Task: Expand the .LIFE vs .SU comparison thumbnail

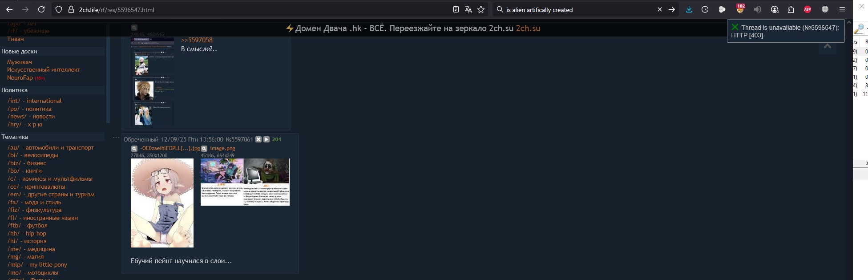Action: pyautogui.click(x=245, y=182)
